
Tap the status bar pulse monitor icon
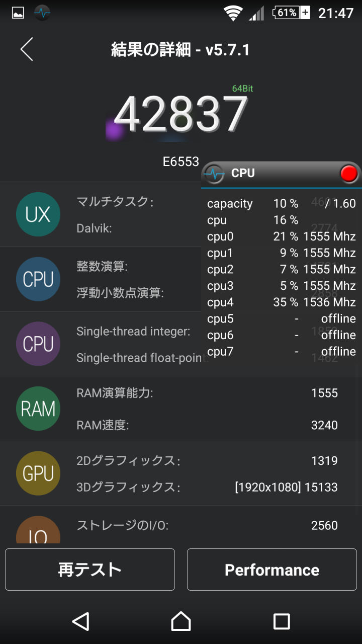pos(42,13)
